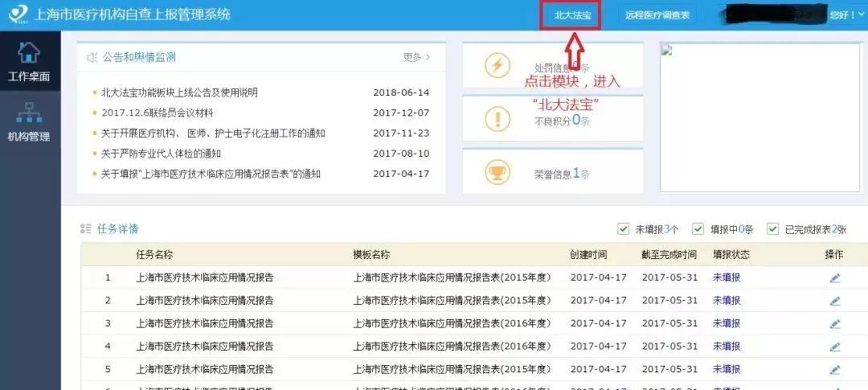Open the 北大法宝 module in top bar
This screenshot has height=390, width=868.
click(x=571, y=15)
